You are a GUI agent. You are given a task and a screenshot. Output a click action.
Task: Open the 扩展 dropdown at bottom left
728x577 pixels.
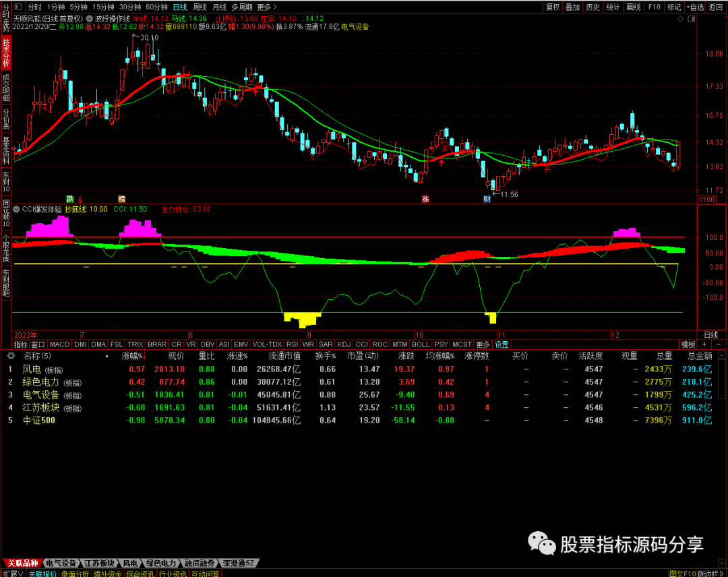tap(13, 573)
